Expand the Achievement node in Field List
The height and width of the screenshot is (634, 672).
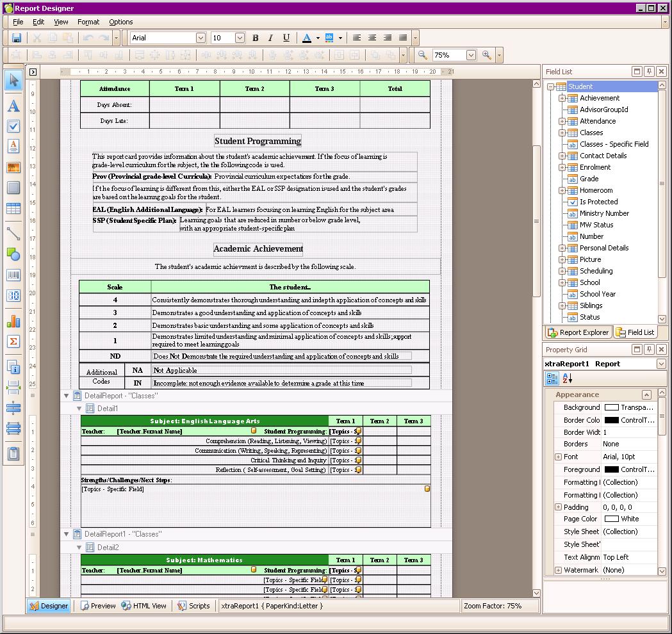562,98
